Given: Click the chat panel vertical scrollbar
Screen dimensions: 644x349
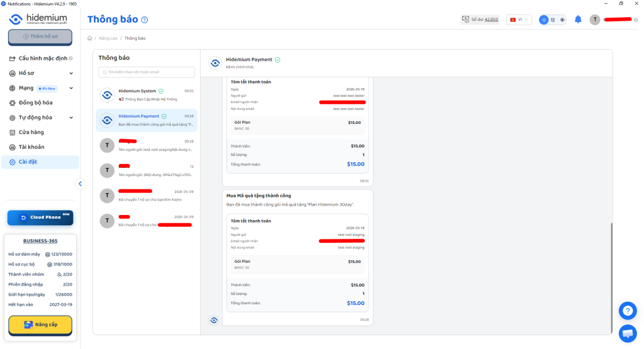Looking at the screenshot, I should click(x=611, y=279).
